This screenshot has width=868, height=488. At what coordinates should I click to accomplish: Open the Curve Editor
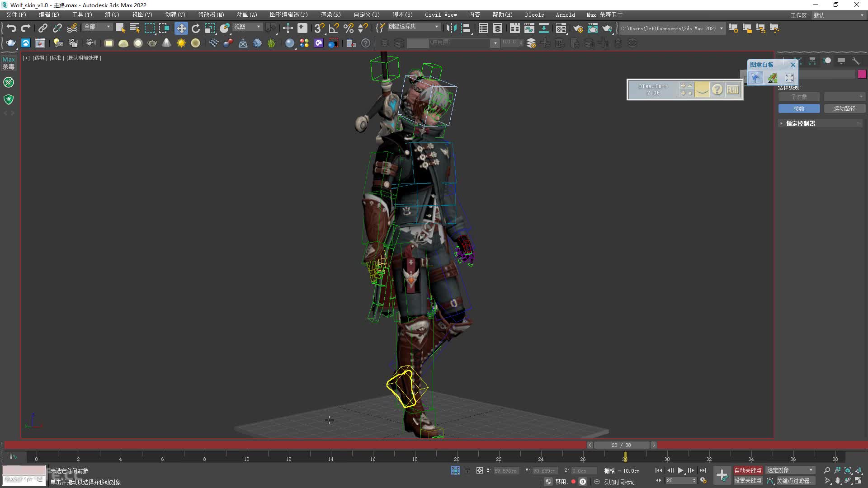pos(529,28)
